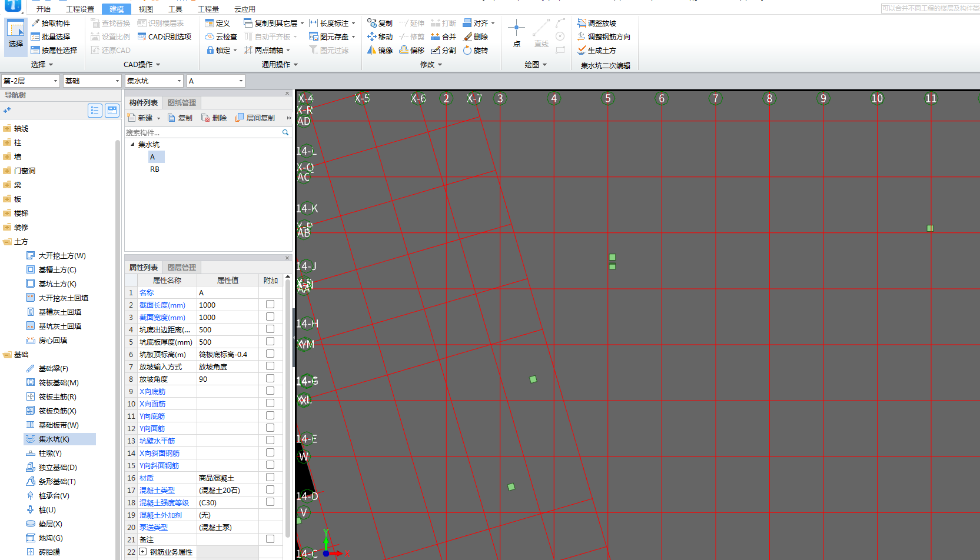The image size is (980, 560).
Task: Open CAD识别选项 settings
Action: click(164, 36)
